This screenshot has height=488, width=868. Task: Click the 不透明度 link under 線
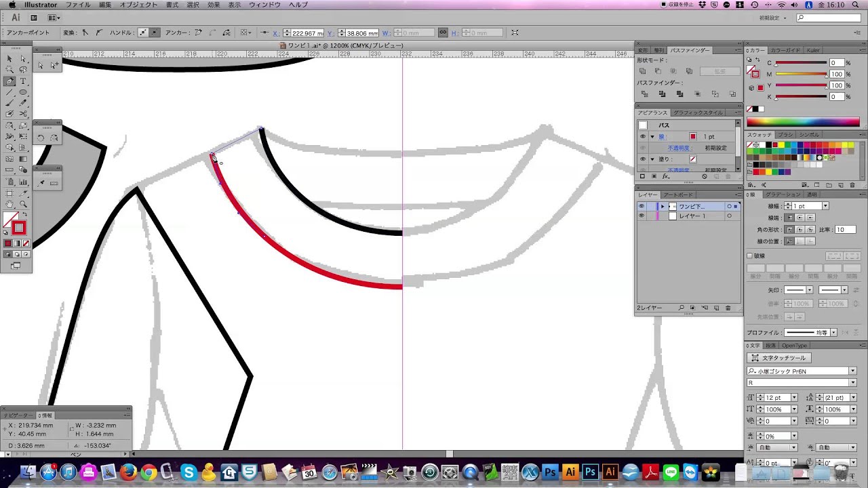pyautogui.click(x=678, y=148)
